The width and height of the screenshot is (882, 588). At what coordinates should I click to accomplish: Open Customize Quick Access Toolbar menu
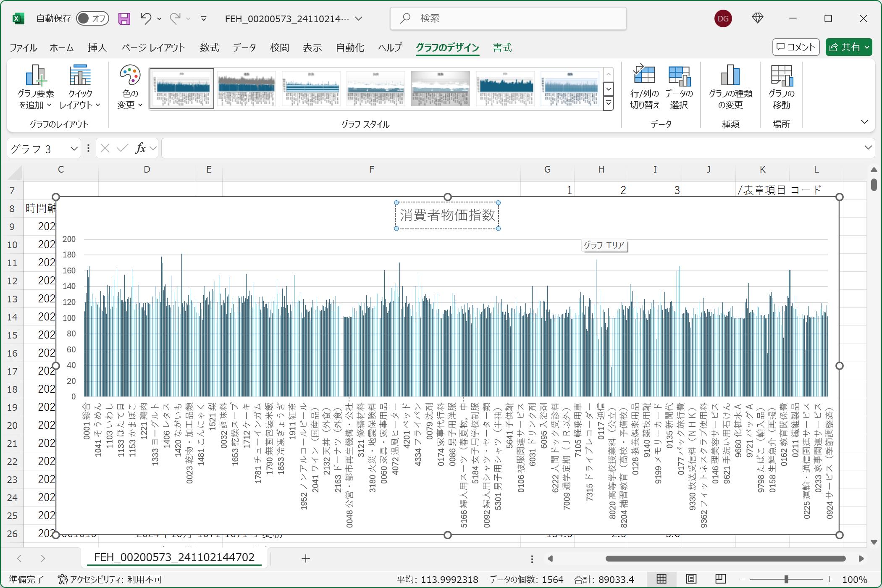coord(204,18)
